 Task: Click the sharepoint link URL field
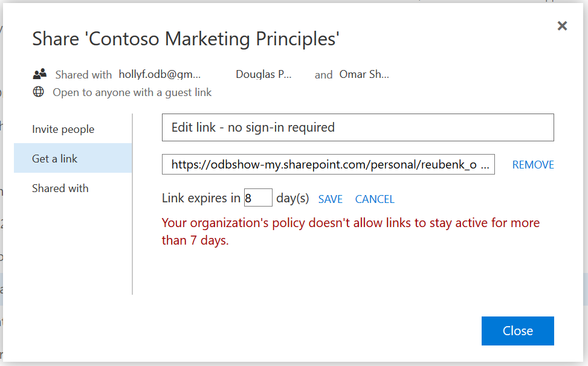[328, 164]
